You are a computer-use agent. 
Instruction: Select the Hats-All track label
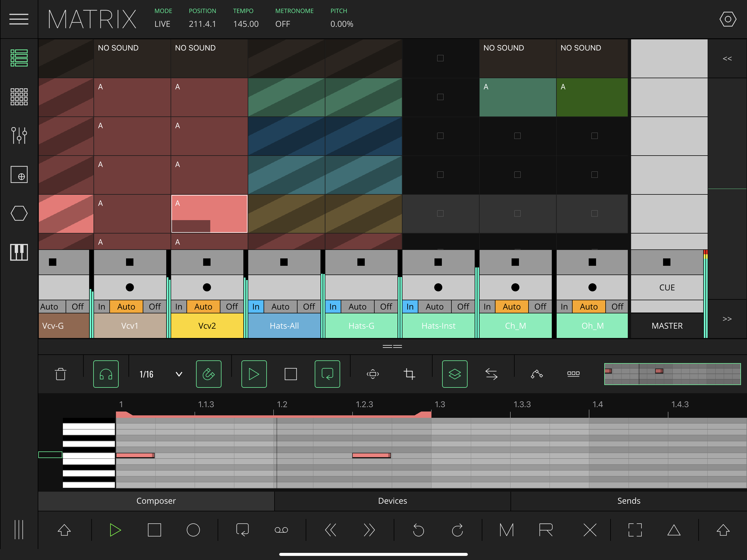tap(284, 326)
